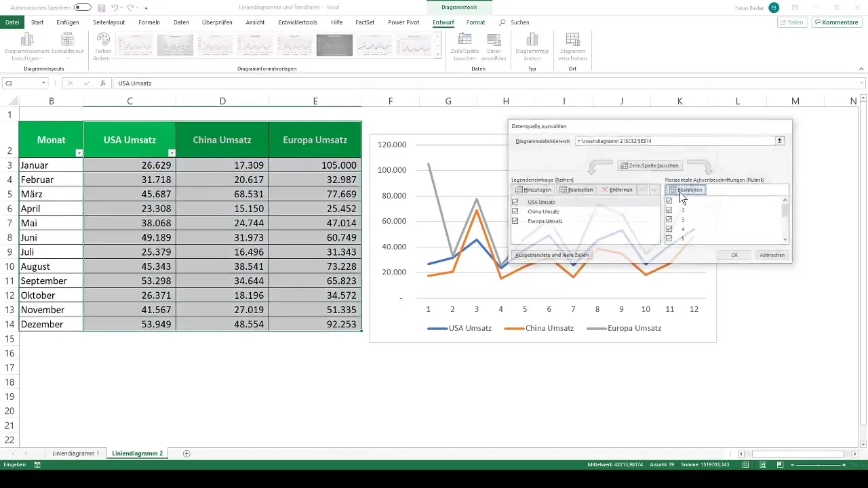Image resolution: width=868 pixels, height=488 pixels.
Task: Uncheck the China Umsatz series checkbox
Action: coord(516,211)
